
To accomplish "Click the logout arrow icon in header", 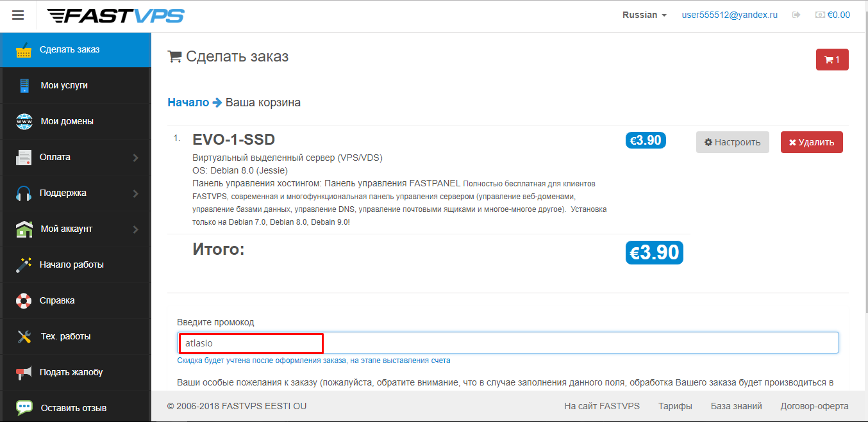I will (796, 15).
